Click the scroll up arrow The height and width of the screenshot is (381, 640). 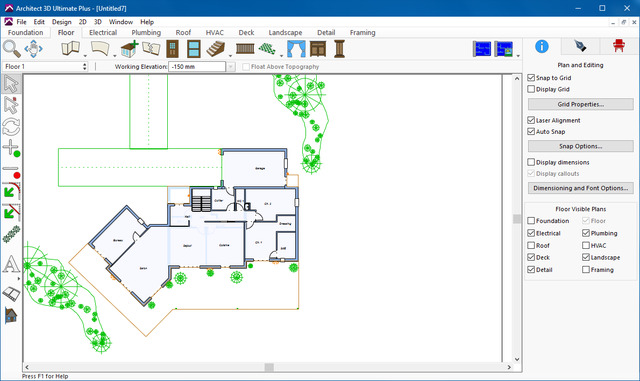517,78
